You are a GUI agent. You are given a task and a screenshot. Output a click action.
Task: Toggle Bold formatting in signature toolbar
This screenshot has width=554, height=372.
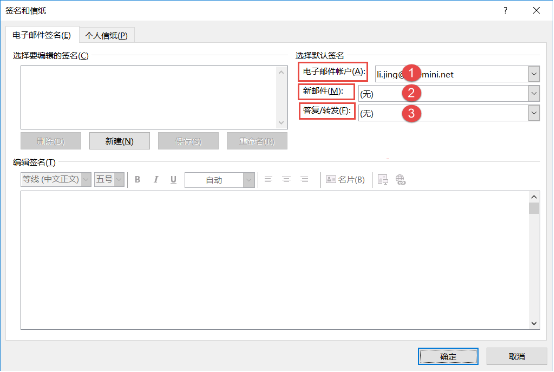pyautogui.click(x=137, y=179)
